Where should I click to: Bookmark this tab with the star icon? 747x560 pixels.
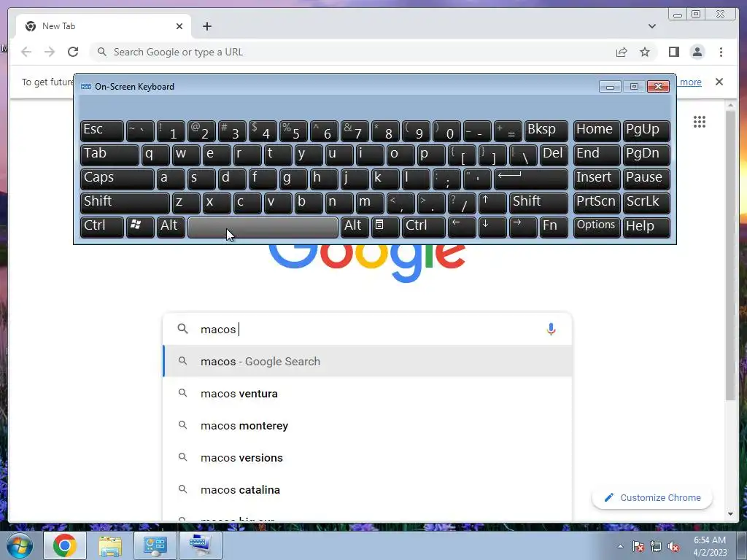click(645, 52)
